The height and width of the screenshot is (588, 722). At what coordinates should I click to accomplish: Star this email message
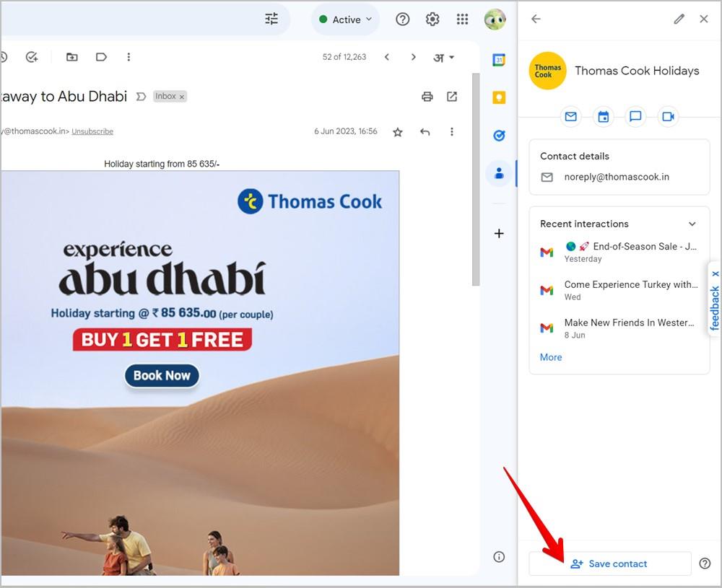point(398,133)
